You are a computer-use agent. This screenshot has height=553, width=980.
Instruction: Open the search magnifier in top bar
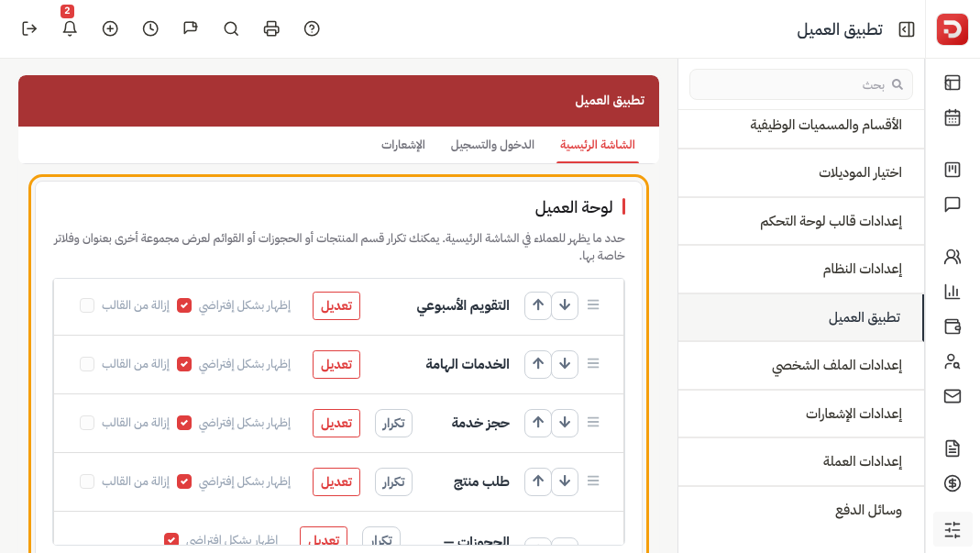click(231, 28)
